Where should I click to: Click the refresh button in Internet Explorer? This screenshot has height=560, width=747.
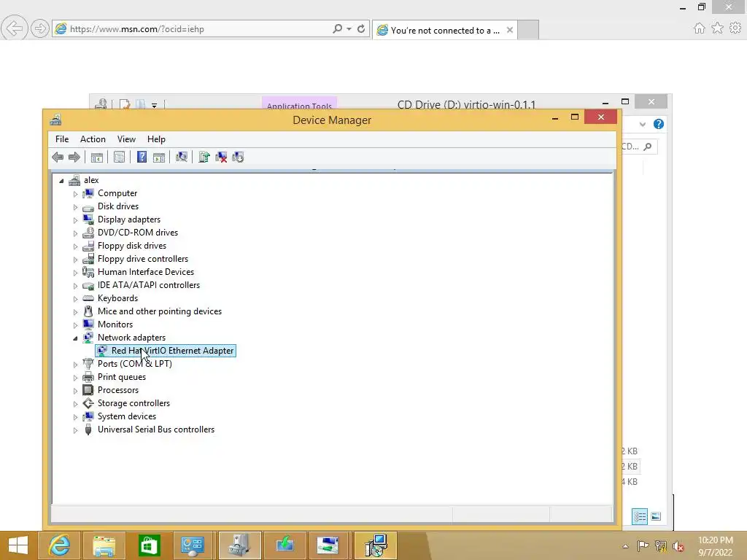click(361, 28)
